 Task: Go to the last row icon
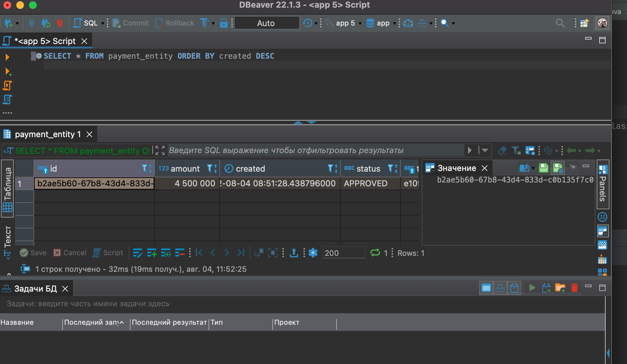pos(241,253)
